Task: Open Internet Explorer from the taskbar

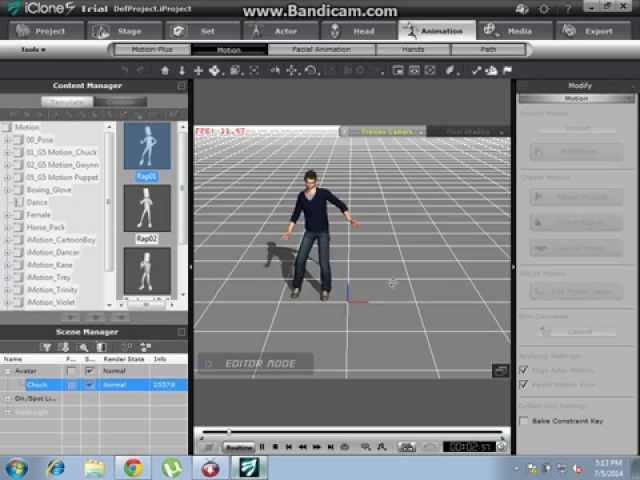Action: 56,467
